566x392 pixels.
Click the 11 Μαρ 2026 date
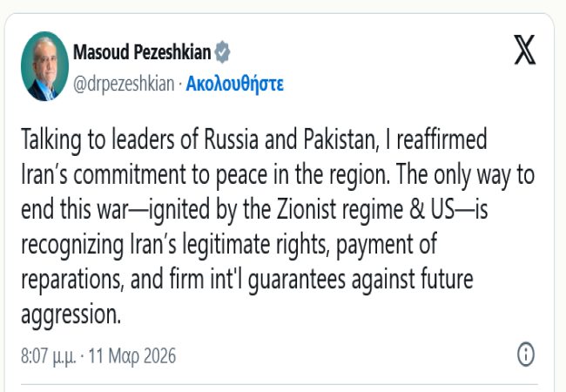click(132, 355)
